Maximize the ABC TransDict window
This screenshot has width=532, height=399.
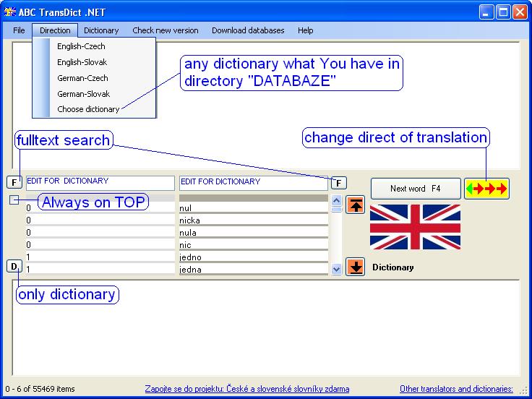pyautogui.click(x=503, y=12)
